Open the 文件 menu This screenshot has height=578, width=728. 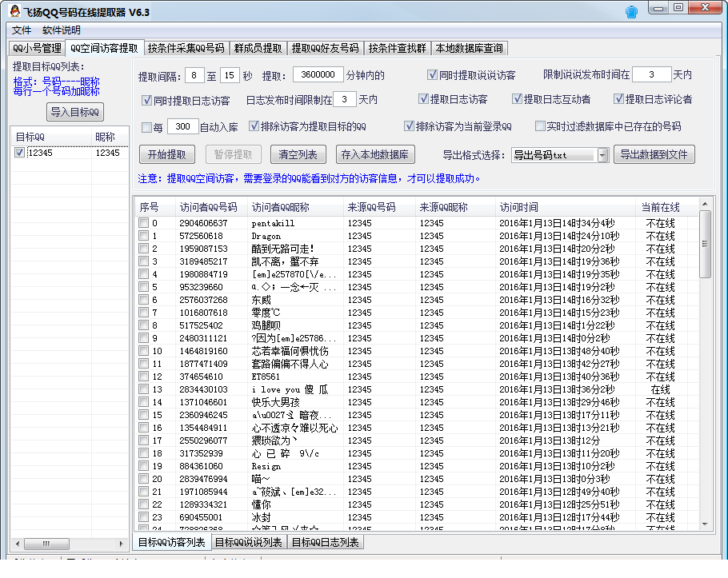pos(22,30)
